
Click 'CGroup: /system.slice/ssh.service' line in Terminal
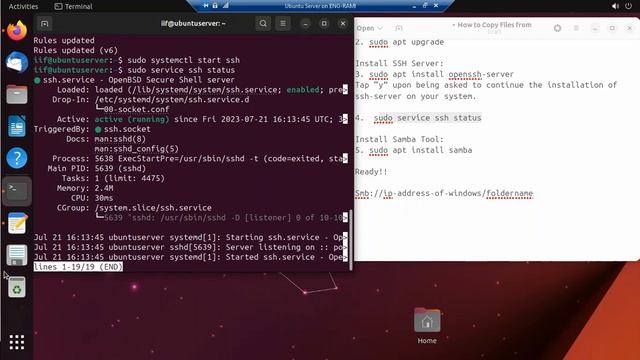coord(134,208)
